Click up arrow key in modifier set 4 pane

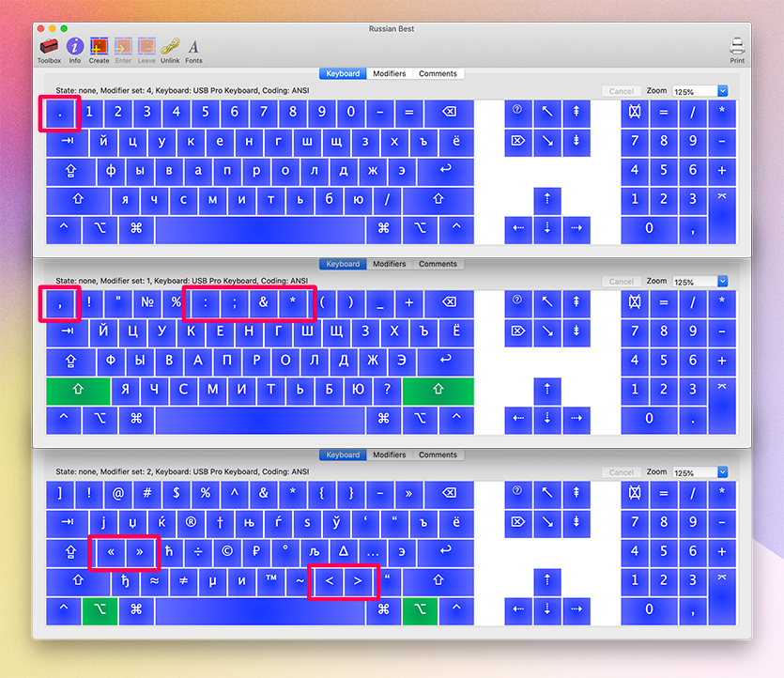[x=547, y=201]
